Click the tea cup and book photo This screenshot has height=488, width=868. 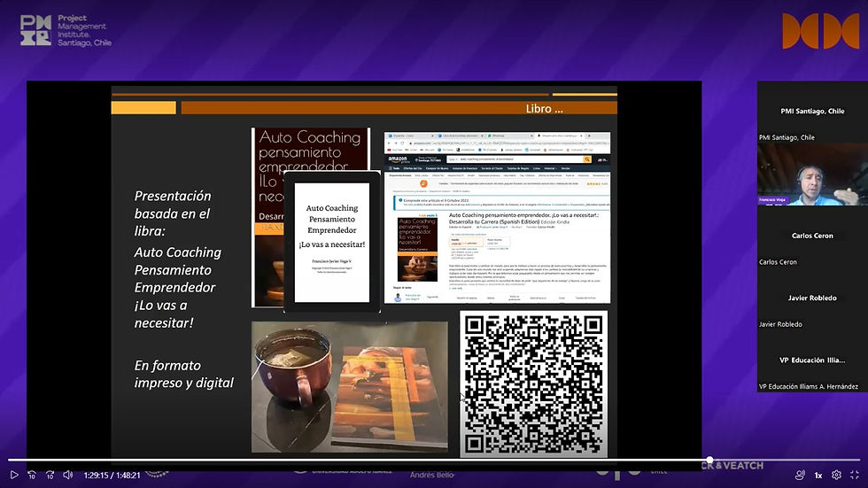(x=349, y=387)
